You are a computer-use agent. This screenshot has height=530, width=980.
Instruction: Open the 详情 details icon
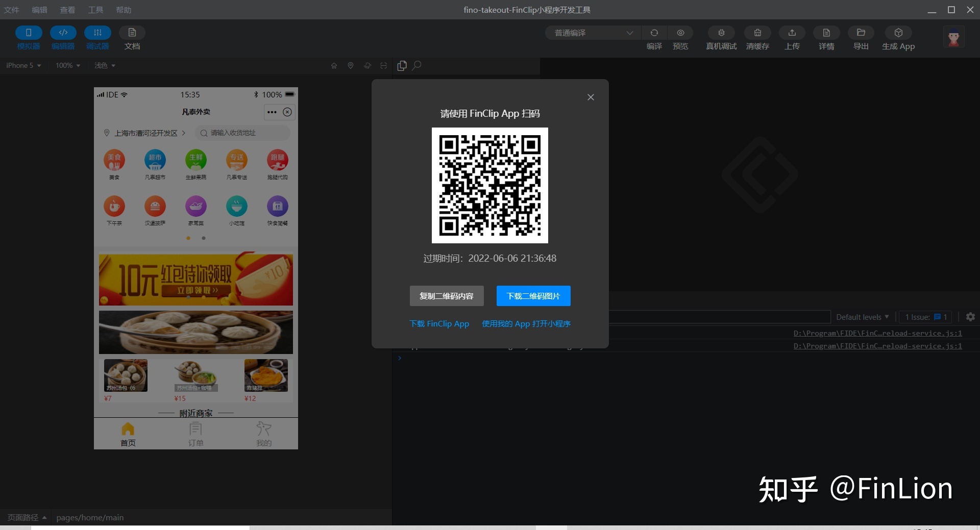click(x=826, y=33)
